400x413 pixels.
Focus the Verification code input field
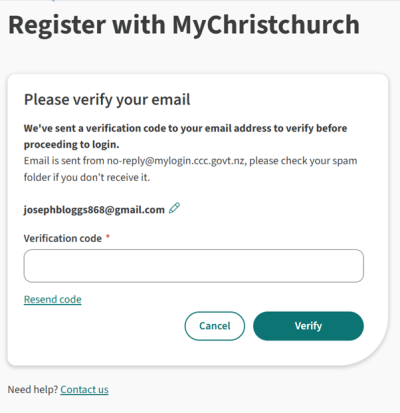(194, 266)
